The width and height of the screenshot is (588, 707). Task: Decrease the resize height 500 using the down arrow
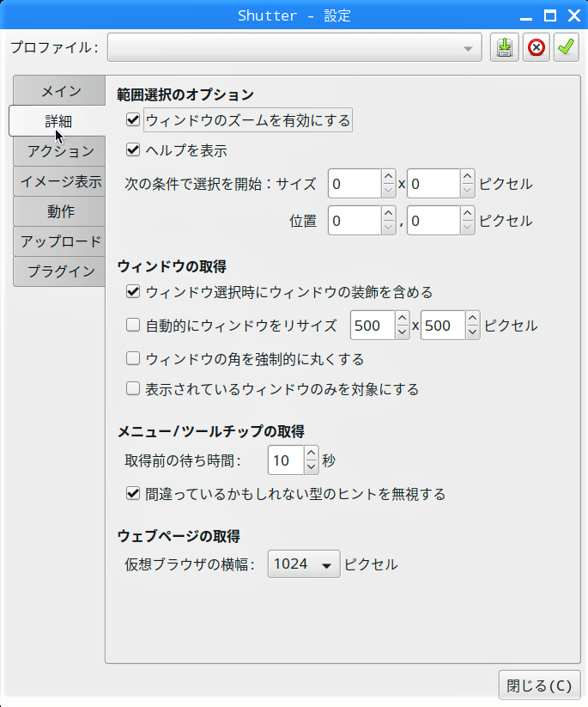click(472, 332)
